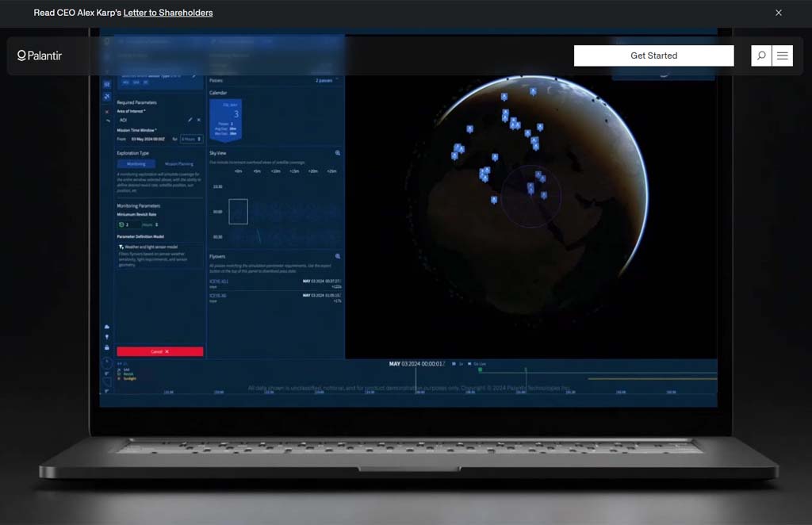Expand the Passes section chevron
This screenshot has width=812, height=525.
[338, 80]
